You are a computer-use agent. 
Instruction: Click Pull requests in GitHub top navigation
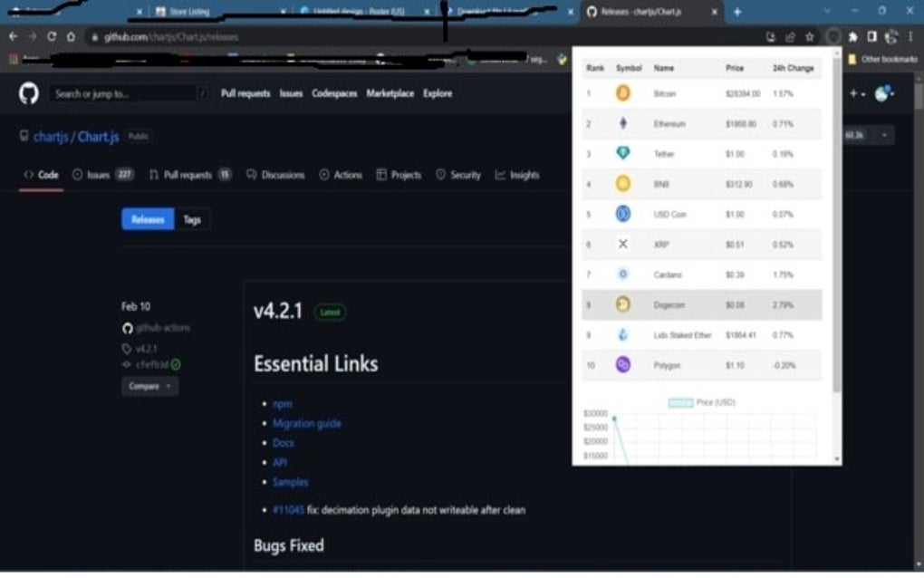point(245,93)
